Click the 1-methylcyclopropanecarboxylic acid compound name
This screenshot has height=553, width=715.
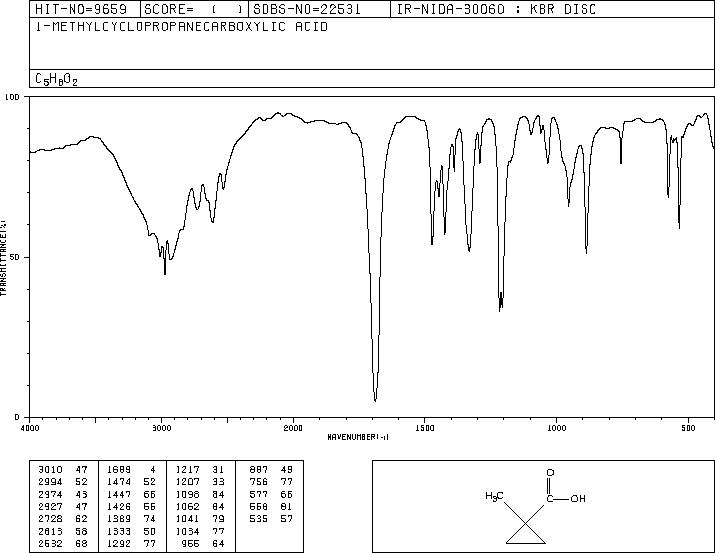point(181,27)
